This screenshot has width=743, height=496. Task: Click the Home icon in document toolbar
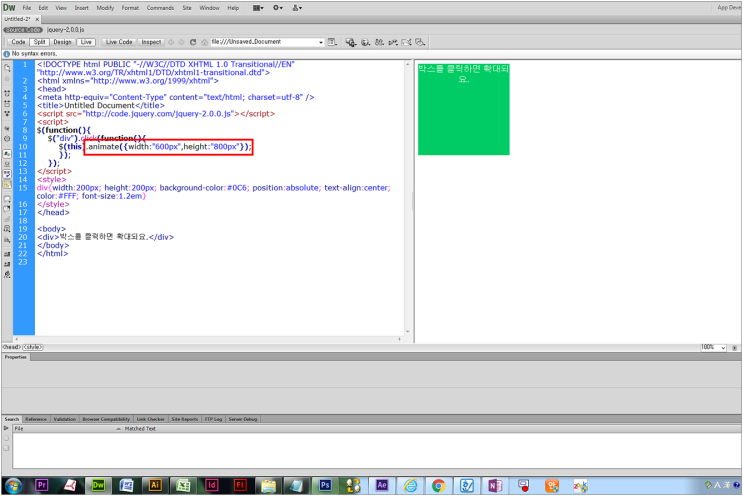[204, 42]
